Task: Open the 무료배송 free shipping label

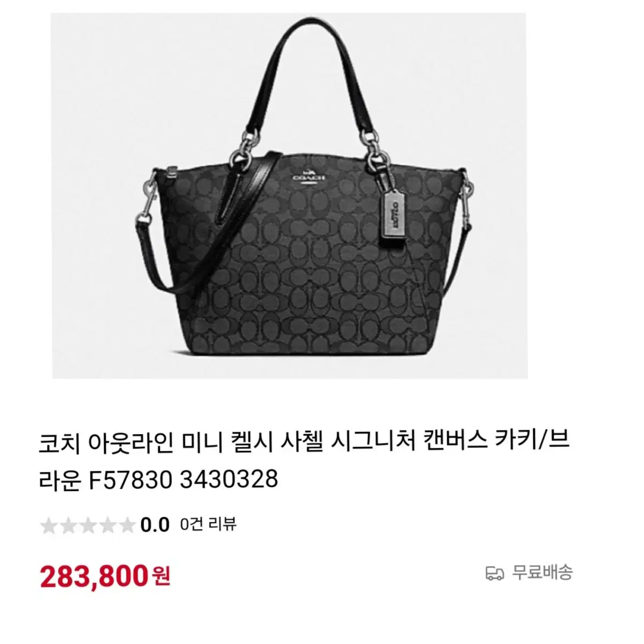Action: coord(542,572)
